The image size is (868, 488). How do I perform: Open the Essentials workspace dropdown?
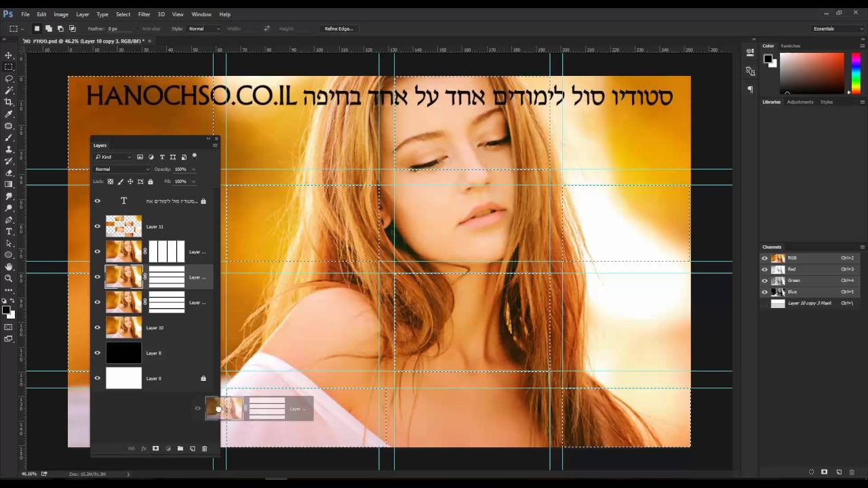pyautogui.click(x=837, y=29)
